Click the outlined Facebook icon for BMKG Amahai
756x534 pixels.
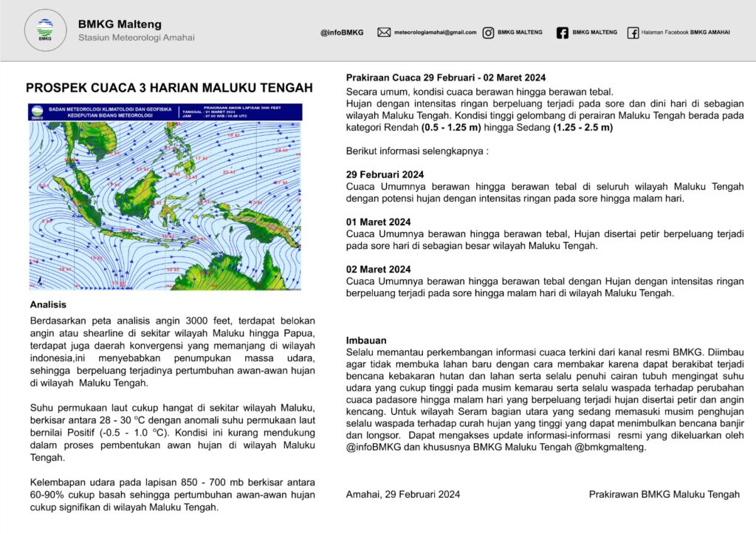633,32
